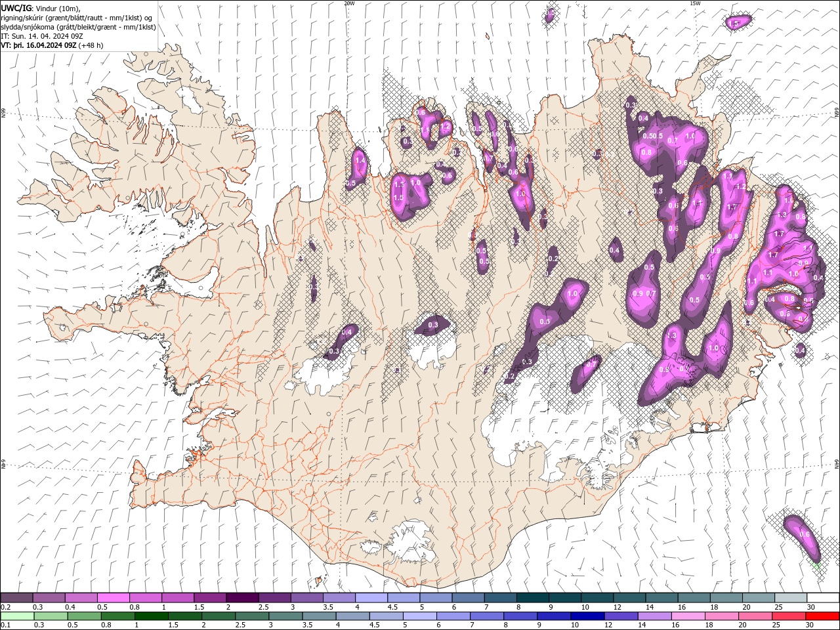Click the darkest purple upper swatch labeled 2

(x=242, y=598)
